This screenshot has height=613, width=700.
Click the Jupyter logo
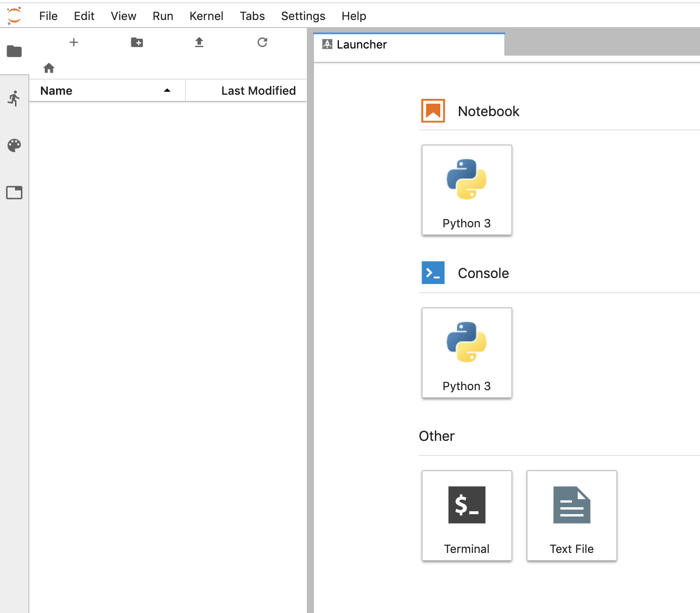[14, 16]
